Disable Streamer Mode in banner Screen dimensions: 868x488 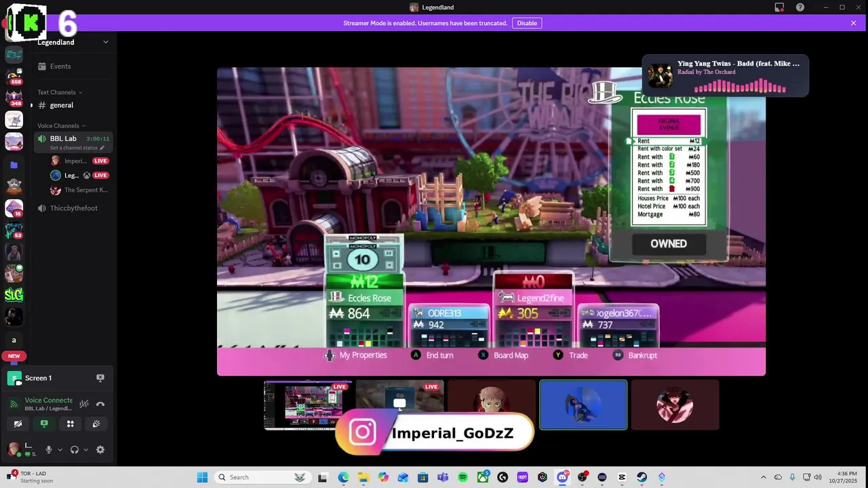[x=527, y=23]
